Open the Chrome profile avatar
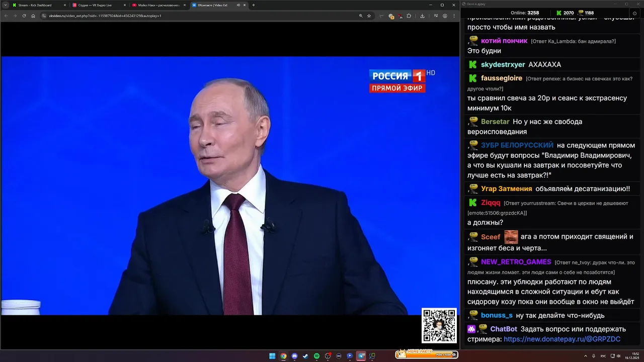This screenshot has height=362, width=644. click(x=445, y=16)
